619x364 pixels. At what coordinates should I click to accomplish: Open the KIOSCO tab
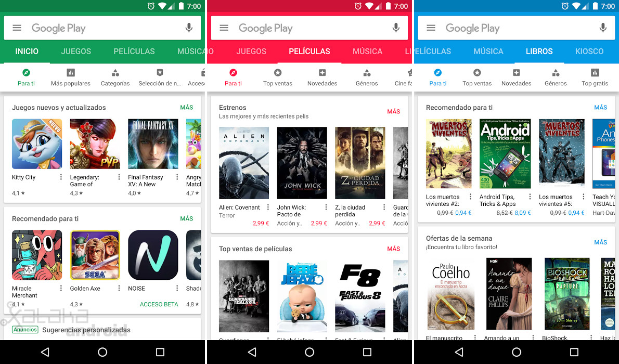click(x=589, y=51)
